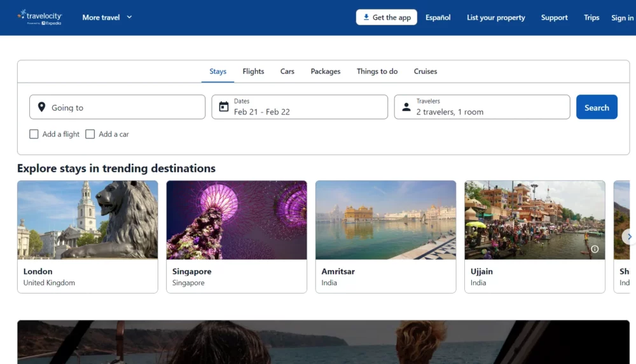Click the India subtitle under Ujjain
Screen dimensions: 636x364
pos(478,283)
